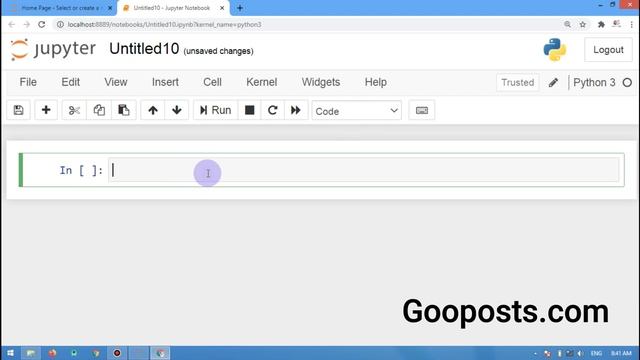Open browser extensions puzzle icon
This screenshot has height=360, width=640.
click(x=601, y=24)
